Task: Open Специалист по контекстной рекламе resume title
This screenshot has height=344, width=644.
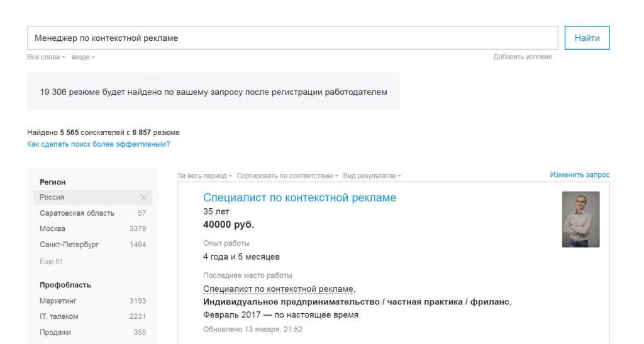Action: pyautogui.click(x=299, y=198)
